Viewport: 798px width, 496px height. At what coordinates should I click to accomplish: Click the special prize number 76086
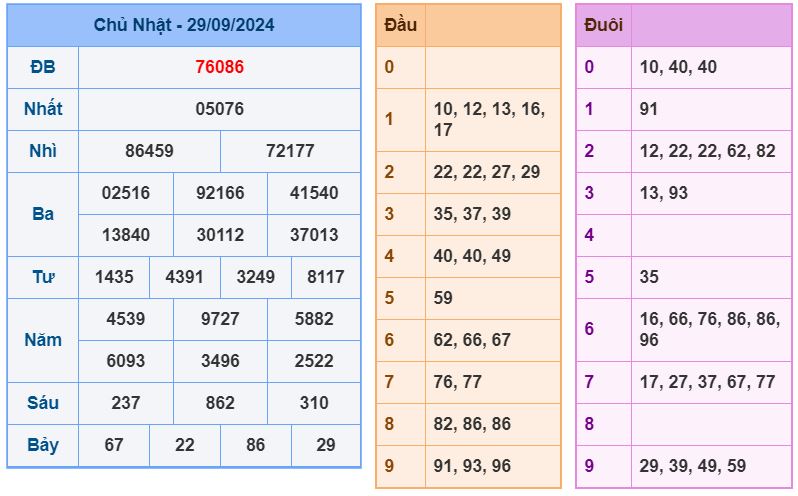tap(219, 67)
